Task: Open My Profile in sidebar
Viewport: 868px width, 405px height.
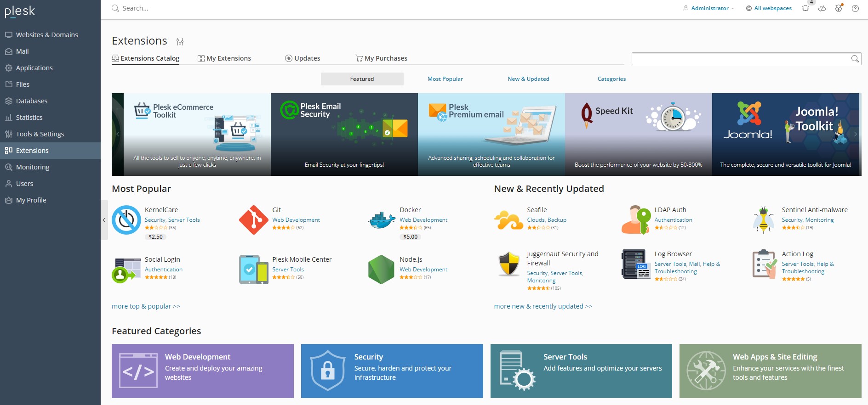Action: [50, 200]
